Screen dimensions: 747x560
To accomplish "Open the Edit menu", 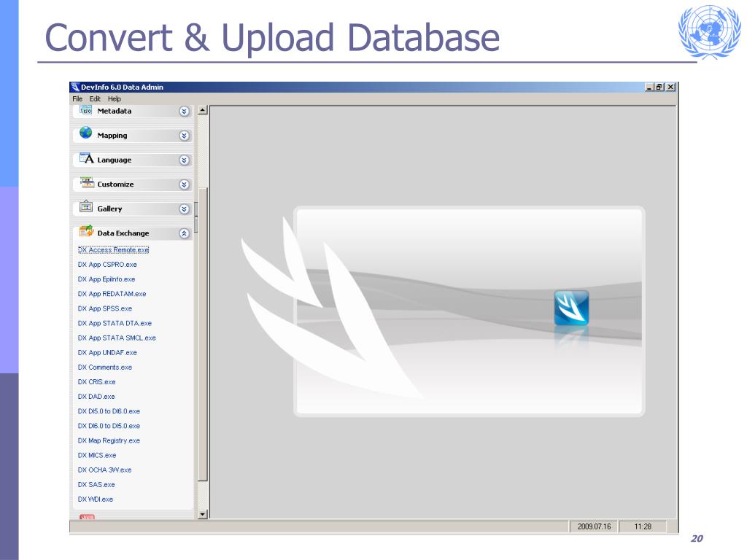I will (95, 98).
